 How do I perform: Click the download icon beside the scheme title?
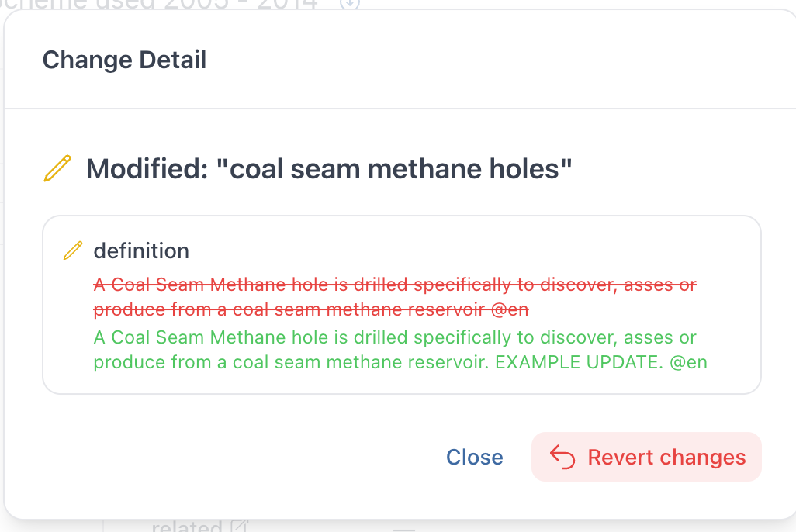351,3
